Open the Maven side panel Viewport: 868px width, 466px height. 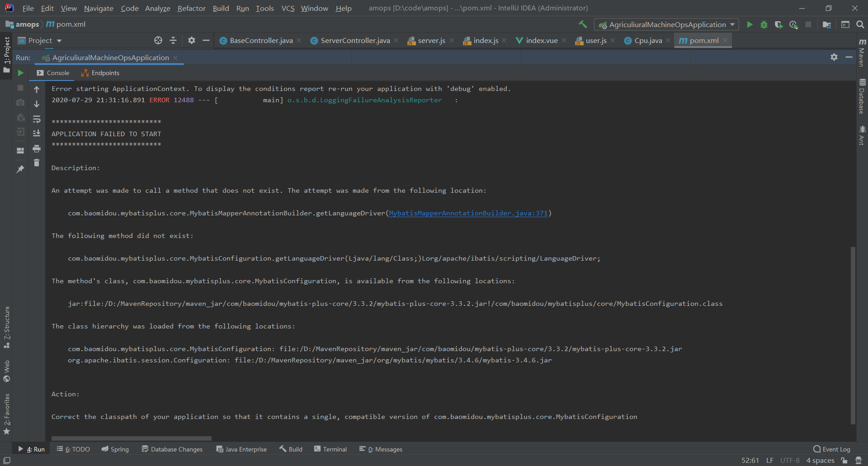pos(862,52)
